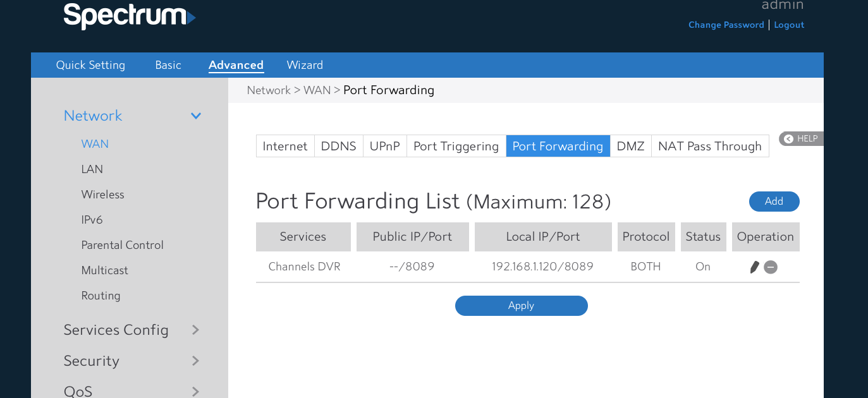
Task: Select Parental Control in the sidebar
Action: click(122, 245)
